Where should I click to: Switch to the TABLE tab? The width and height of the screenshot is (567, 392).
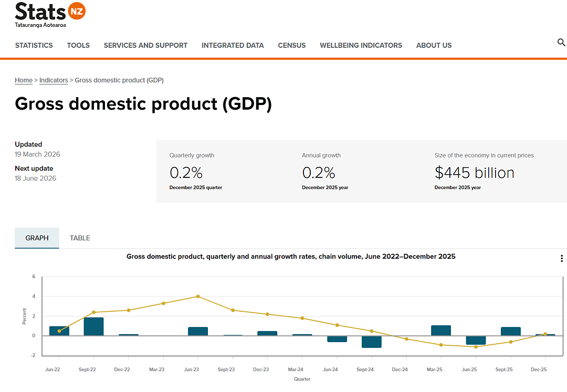[x=80, y=238]
